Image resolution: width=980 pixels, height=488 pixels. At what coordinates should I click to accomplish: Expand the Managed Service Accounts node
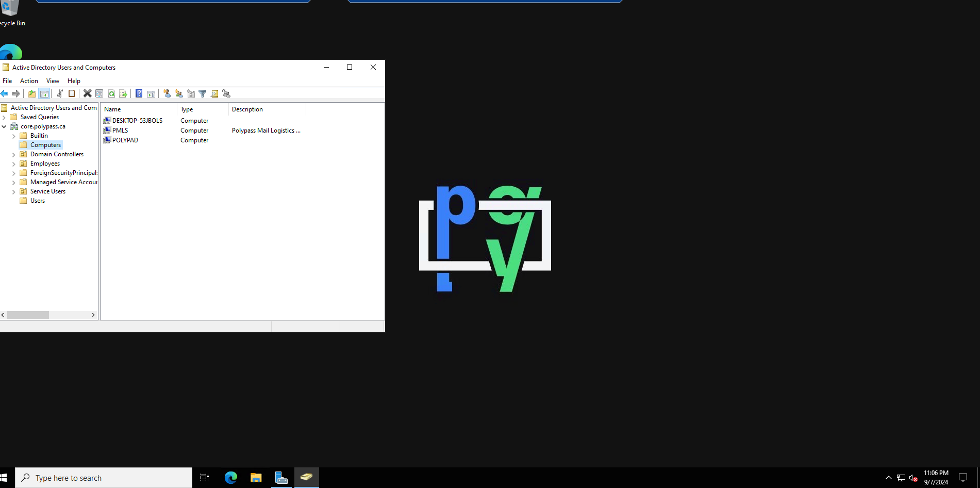[x=14, y=182]
